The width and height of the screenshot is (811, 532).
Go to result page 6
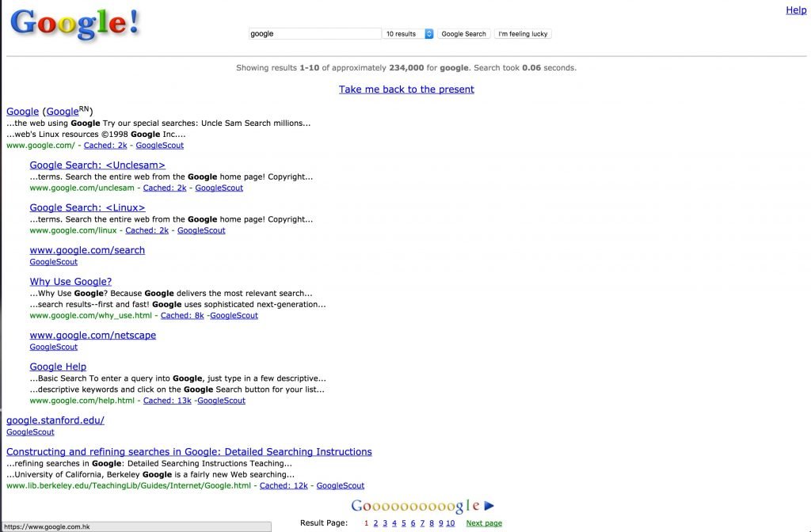(413, 523)
